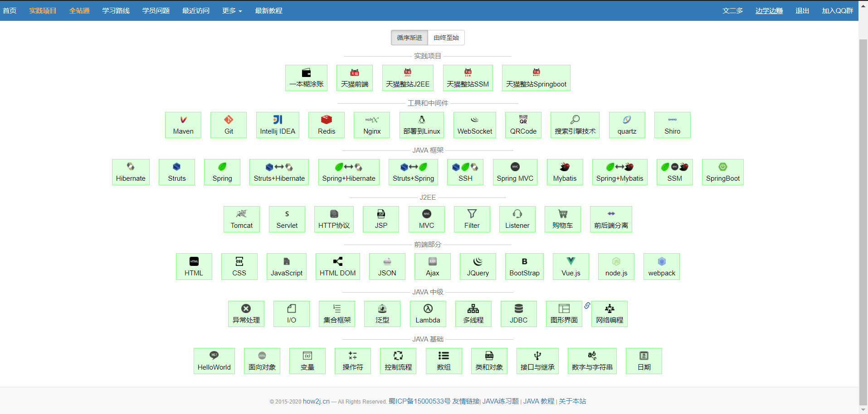The width and height of the screenshot is (868, 414).
Task: Open 最近访问 in navigation bar
Action: [196, 10]
